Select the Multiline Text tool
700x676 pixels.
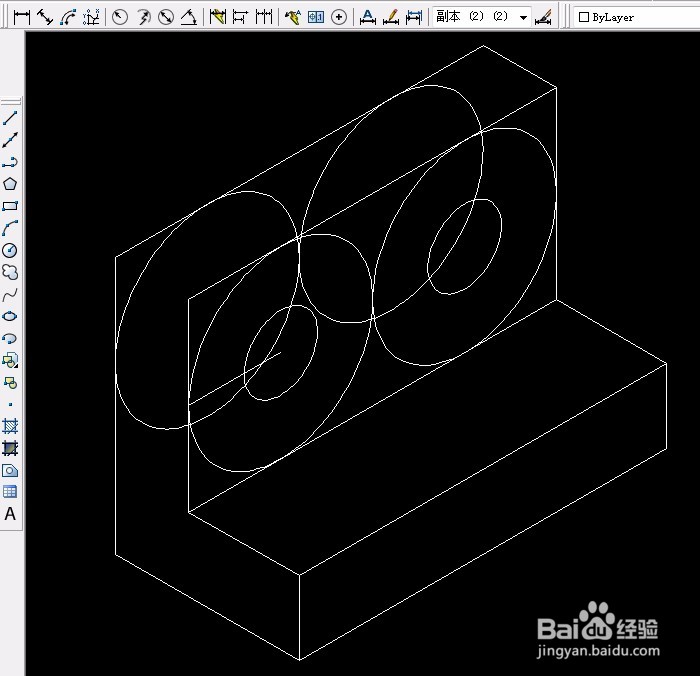(x=10, y=514)
